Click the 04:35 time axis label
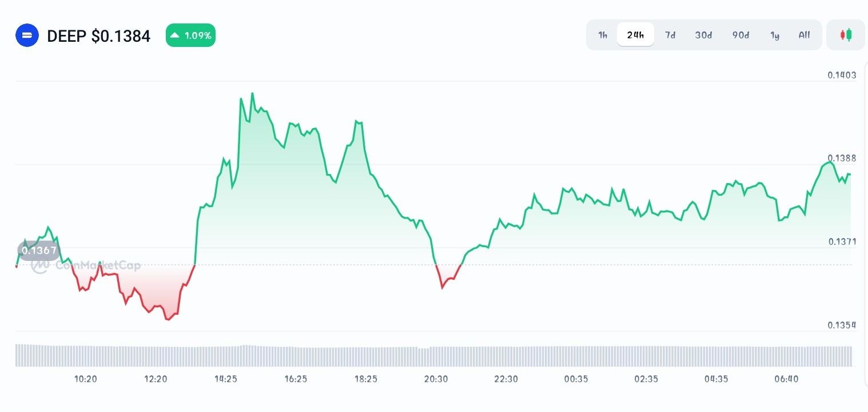 click(x=716, y=379)
